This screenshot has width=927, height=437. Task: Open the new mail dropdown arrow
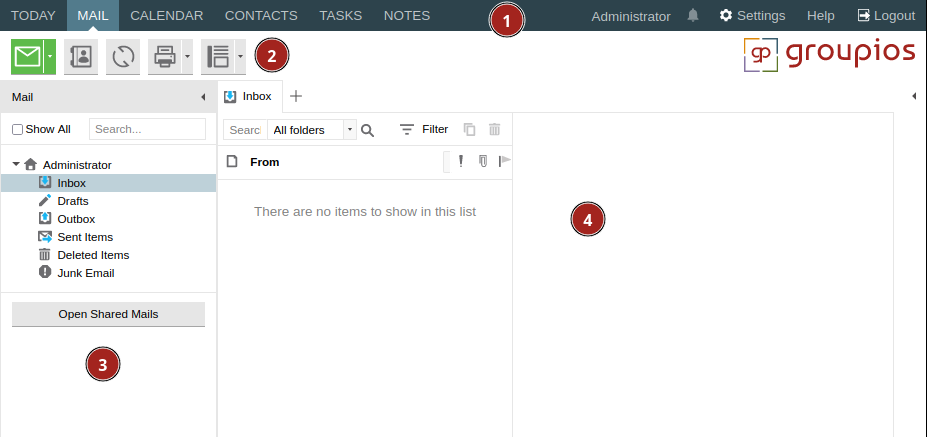(x=50, y=57)
